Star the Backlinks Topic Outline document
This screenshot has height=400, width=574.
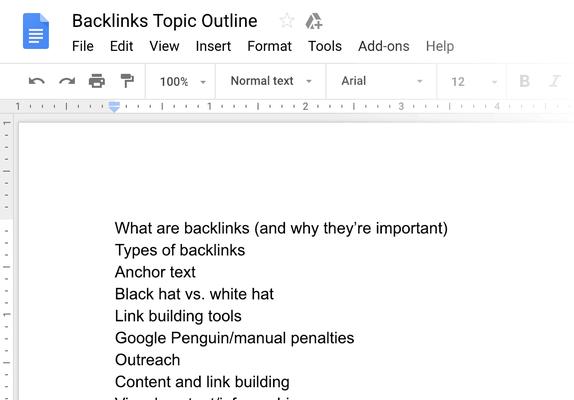click(287, 20)
